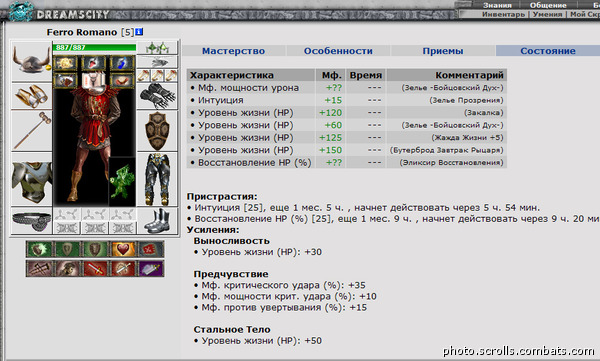Click the (Эликсир Восстановления) comment
The image size is (600, 361).
tap(452, 162)
